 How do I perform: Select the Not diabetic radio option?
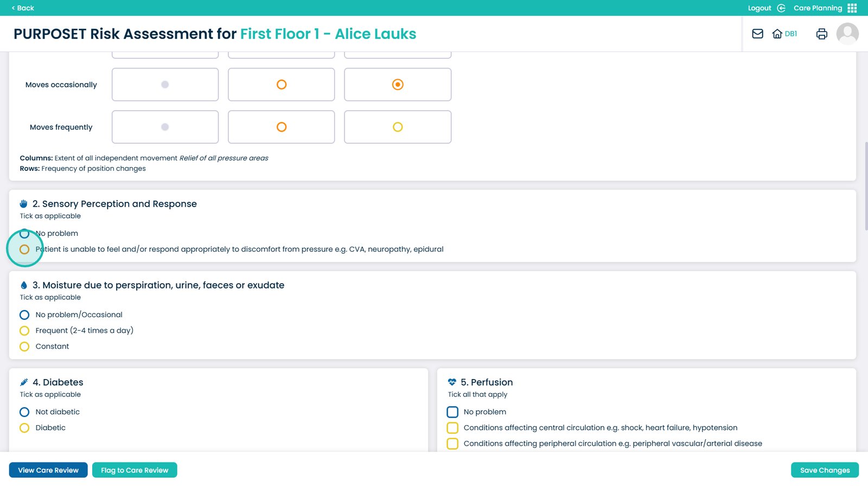pyautogui.click(x=24, y=412)
